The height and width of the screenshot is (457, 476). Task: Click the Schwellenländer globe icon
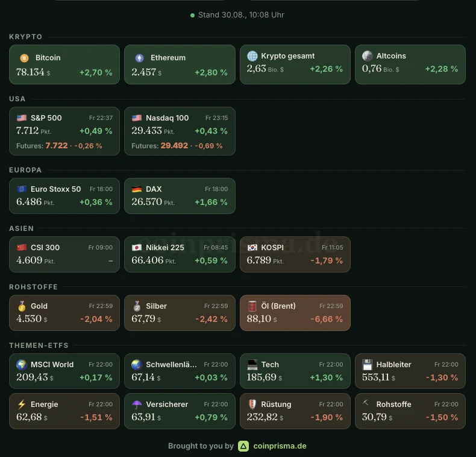[137, 364]
